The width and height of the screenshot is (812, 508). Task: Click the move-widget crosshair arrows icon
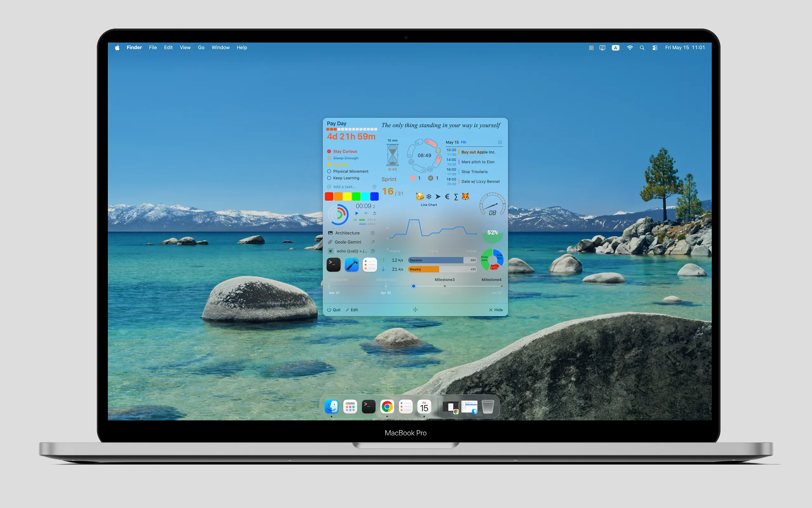point(416,310)
